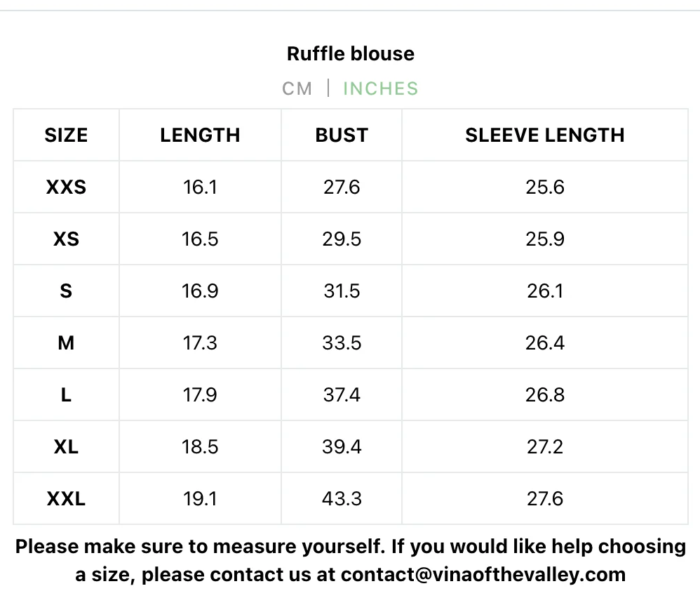This screenshot has width=700, height=598.
Task: Select the SLEEVE LENGTH column header
Action: coord(545,135)
